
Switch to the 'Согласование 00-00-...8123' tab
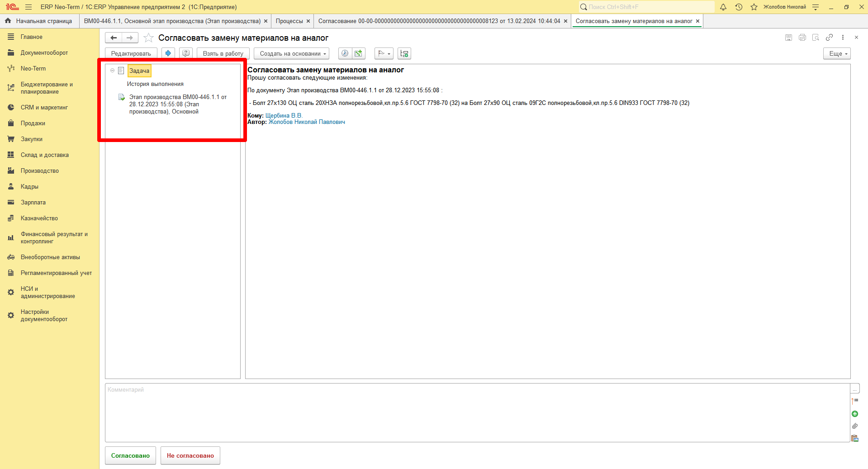click(439, 21)
